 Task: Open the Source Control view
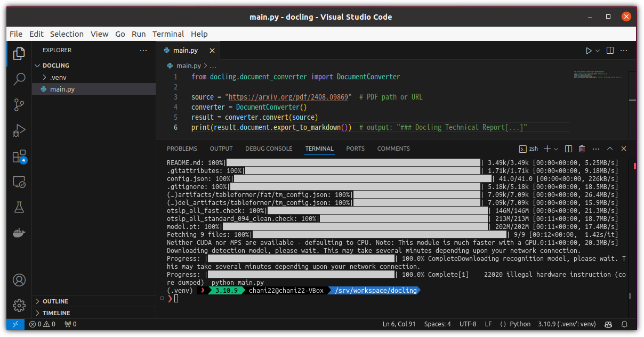coord(19,105)
